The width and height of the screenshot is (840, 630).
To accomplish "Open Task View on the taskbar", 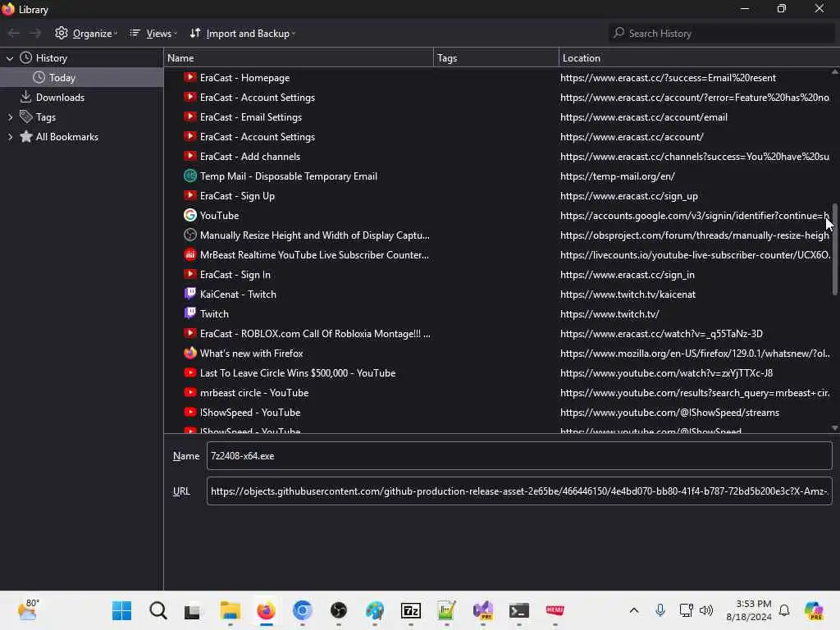I will tap(194, 610).
